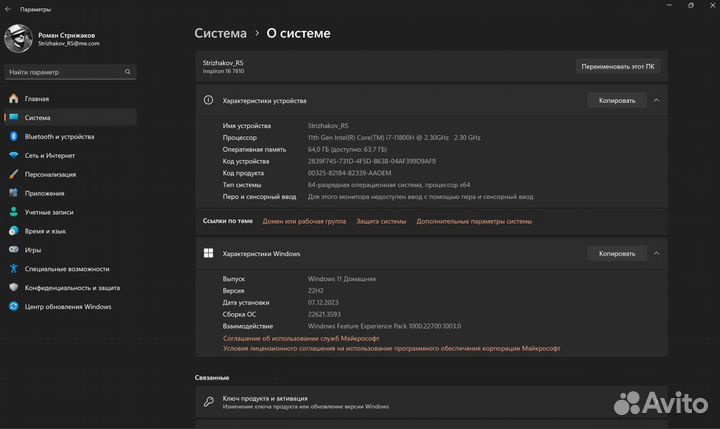This screenshot has width=720, height=429.
Task: Open Microsoft software license terms link
Action: (x=392, y=349)
